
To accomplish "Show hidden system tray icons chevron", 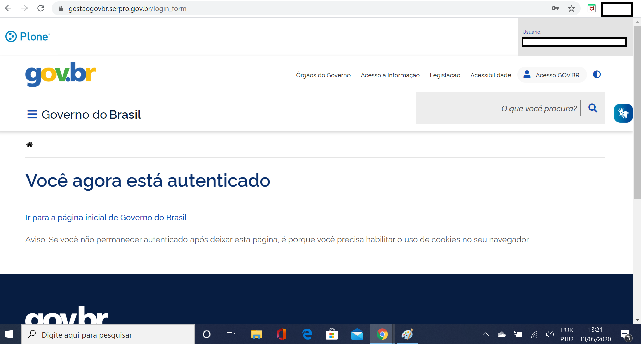I will [x=485, y=334].
